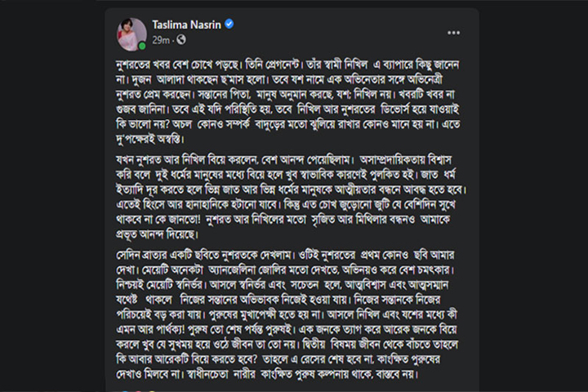Open the three-dot post options menu
Screen dimensions: 588x392
453,33
